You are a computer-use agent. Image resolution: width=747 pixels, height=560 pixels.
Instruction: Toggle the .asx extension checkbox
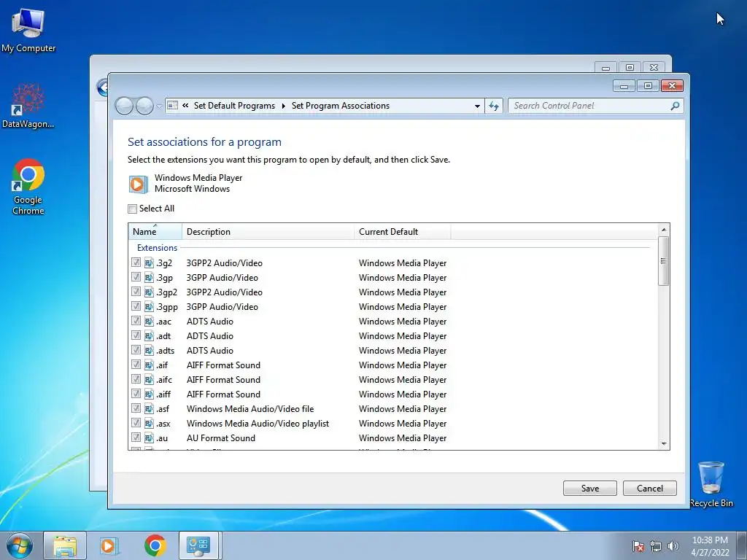136,423
